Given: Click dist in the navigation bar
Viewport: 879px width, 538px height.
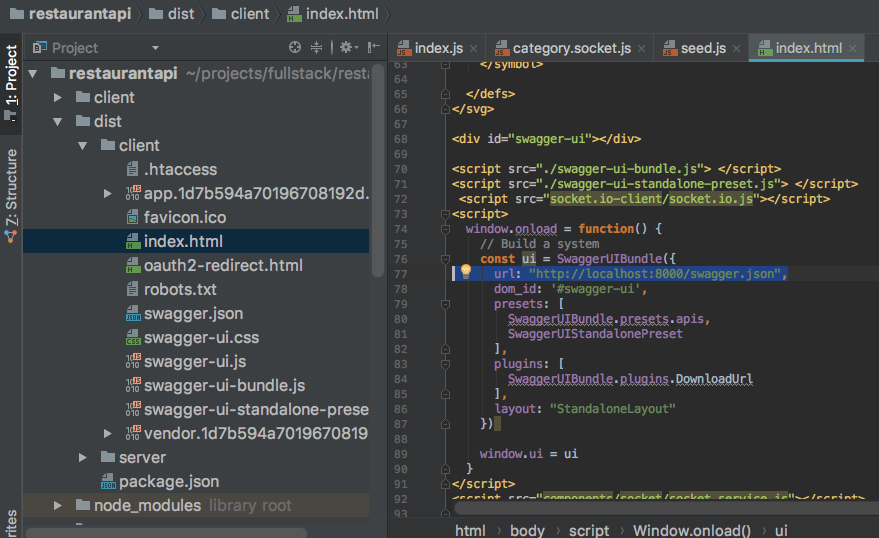Looking at the screenshot, I should click(x=172, y=14).
